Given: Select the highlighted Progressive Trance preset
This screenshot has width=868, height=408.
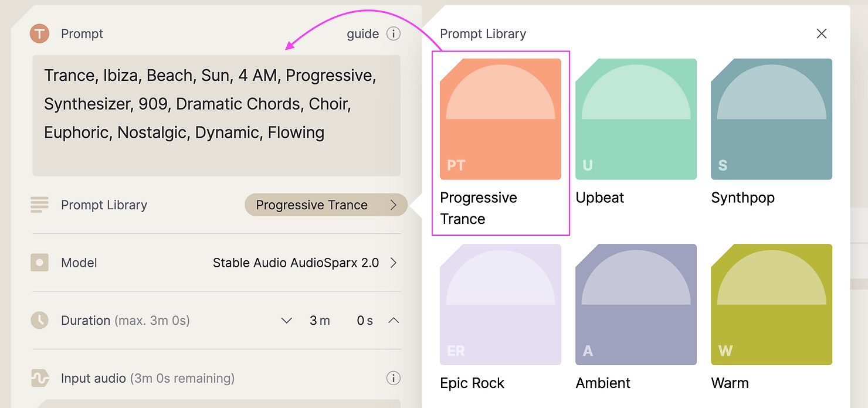Looking at the screenshot, I should [x=500, y=119].
